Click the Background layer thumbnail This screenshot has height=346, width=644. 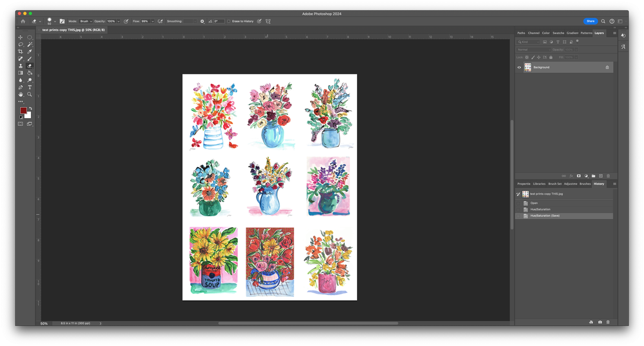(528, 67)
